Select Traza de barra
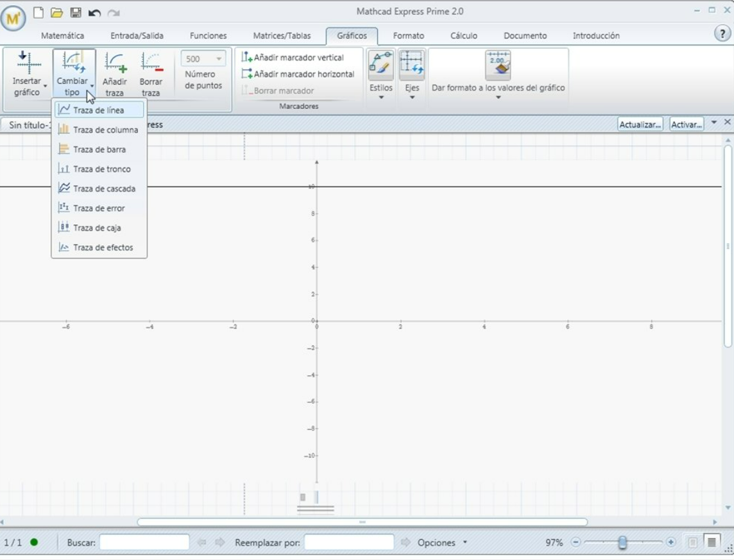The image size is (734, 560). [99, 149]
